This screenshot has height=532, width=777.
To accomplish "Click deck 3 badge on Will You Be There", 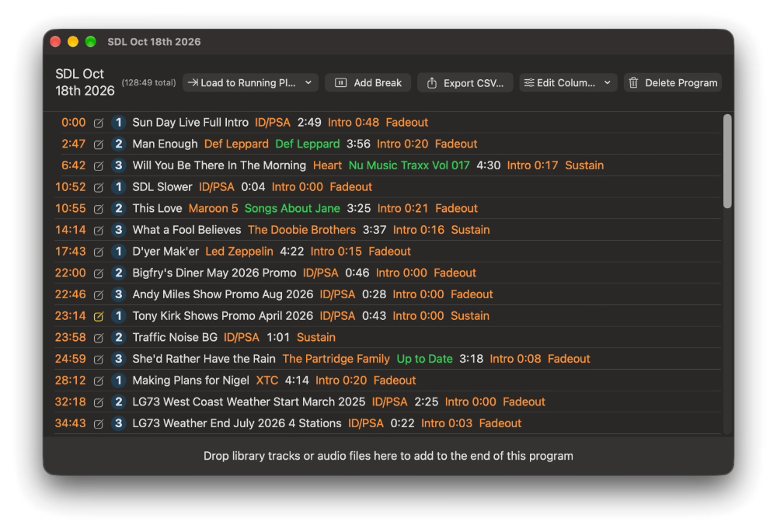I will click(118, 165).
